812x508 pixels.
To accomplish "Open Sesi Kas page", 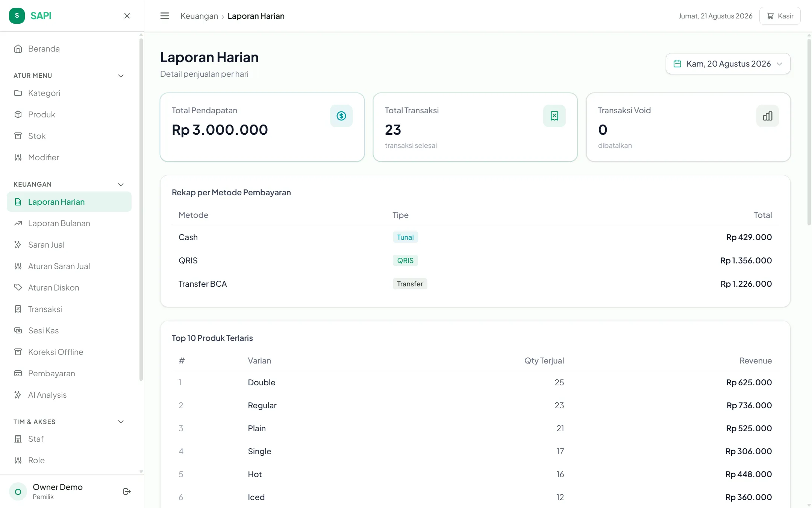I will [69, 330].
